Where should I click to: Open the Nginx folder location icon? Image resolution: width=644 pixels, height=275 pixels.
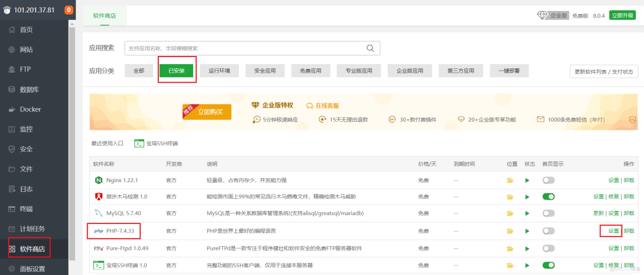(510, 180)
